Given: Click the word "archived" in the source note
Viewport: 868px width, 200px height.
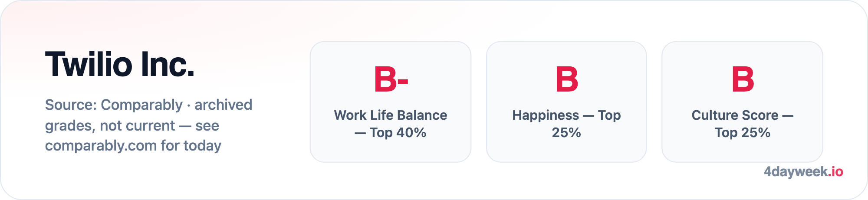Looking at the screenshot, I should pos(223,105).
